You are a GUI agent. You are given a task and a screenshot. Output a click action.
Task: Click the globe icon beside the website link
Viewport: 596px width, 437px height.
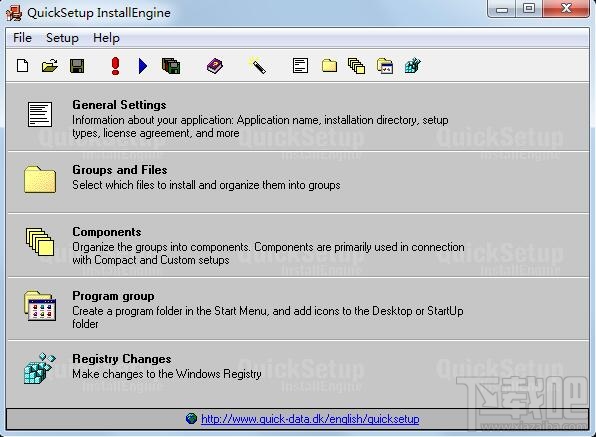(191, 418)
